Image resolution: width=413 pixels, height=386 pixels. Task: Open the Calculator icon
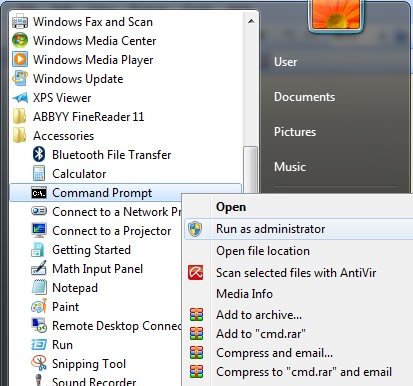(x=39, y=174)
